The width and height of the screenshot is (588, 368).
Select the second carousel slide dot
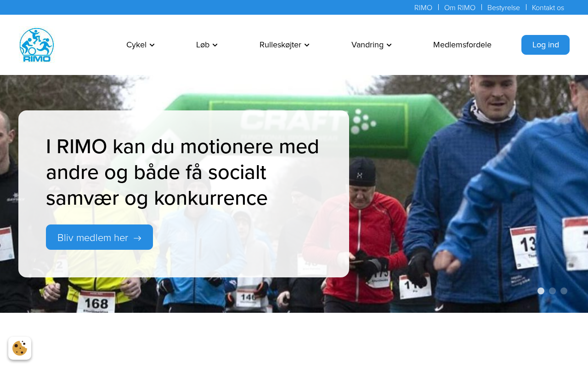pyautogui.click(x=552, y=291)
